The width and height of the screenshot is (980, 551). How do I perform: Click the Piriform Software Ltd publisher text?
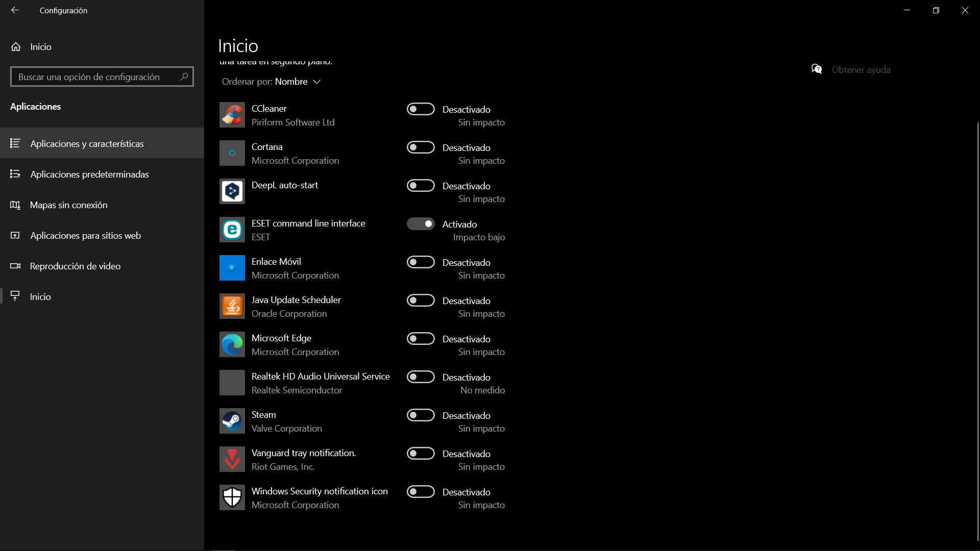[293, 122]
